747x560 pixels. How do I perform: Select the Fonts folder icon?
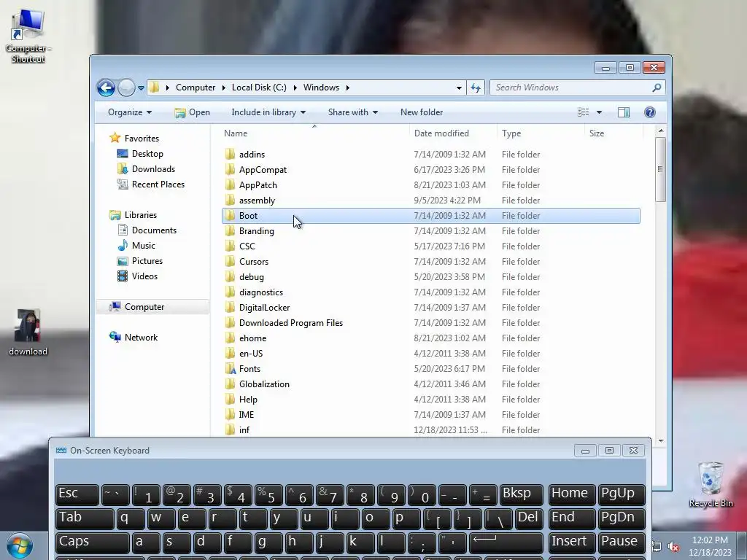(230, 368)
